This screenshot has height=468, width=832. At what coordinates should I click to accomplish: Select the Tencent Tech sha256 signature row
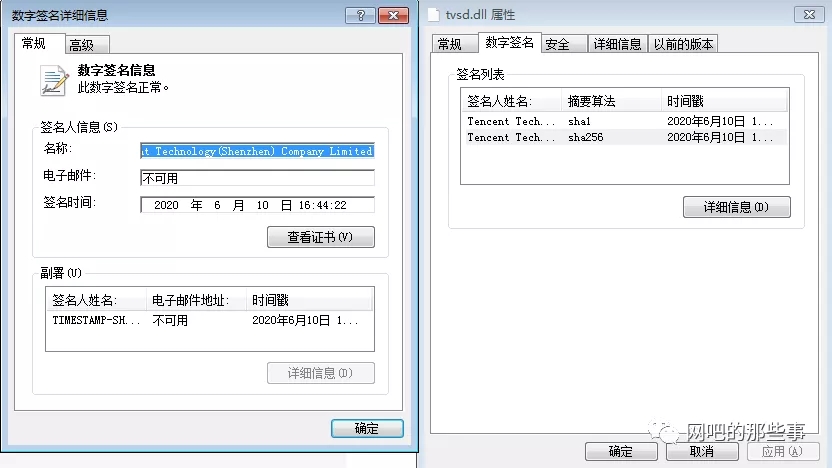coord(625,137)
